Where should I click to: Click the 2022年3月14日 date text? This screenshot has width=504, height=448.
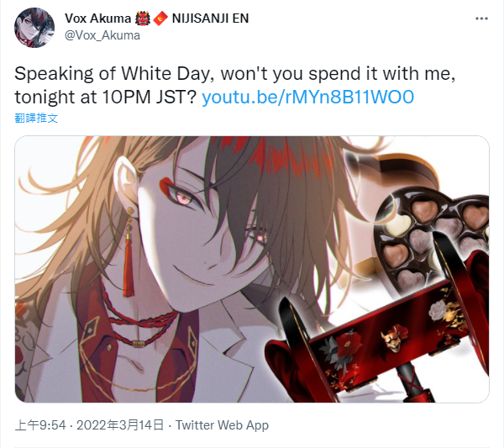[x=120, y=425]
